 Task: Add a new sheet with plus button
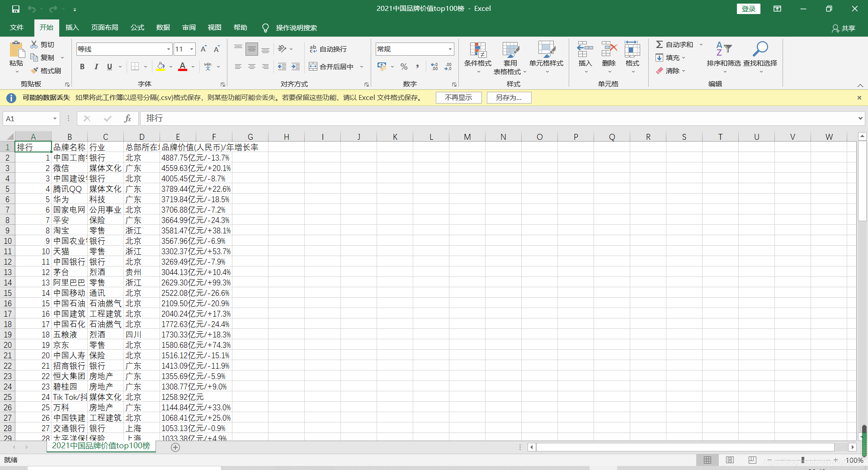click(x=175, y=447)
